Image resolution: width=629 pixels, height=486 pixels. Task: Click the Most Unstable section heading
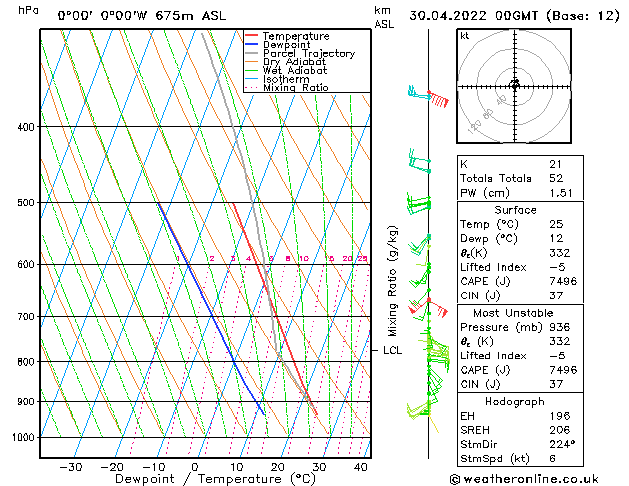coord(514,312)
